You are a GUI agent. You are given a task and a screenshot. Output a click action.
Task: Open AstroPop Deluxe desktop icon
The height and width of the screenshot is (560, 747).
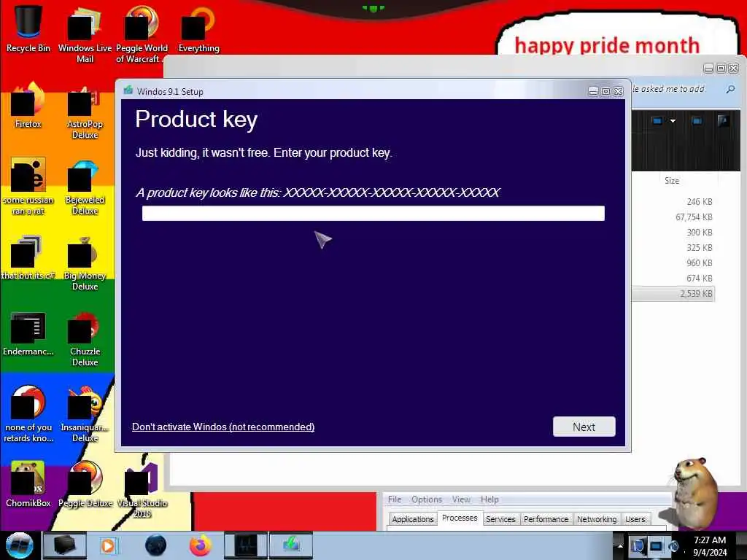click(85, 112)
